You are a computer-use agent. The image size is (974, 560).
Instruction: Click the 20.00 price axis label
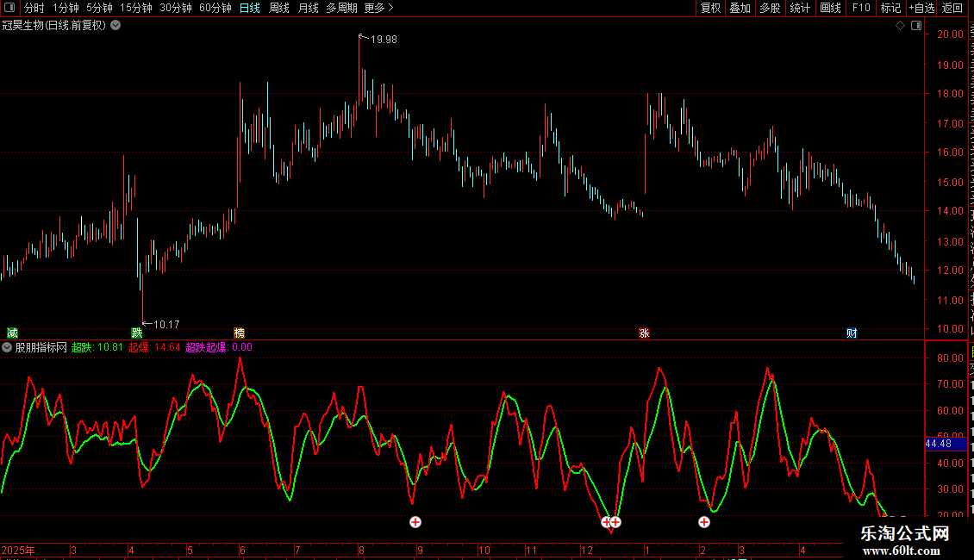click(950, 34)
